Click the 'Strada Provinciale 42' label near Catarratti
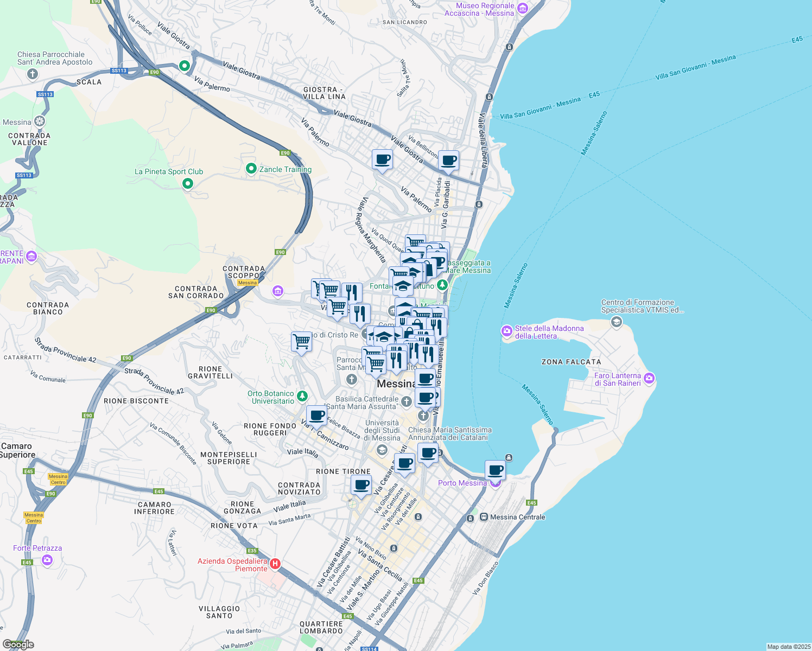The height and width of the screenshot is (651, 812). click(x=65, y=350)
